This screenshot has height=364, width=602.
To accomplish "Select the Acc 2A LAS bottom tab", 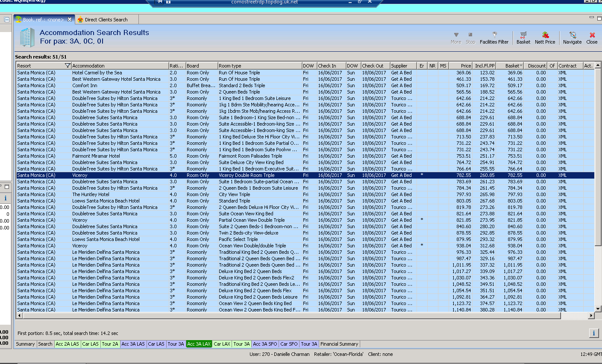I will click(67, 344).
